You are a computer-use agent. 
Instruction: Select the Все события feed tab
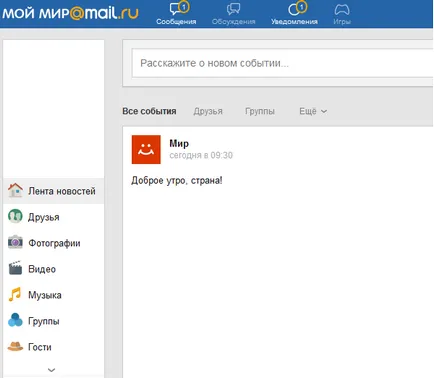[149, 111]
